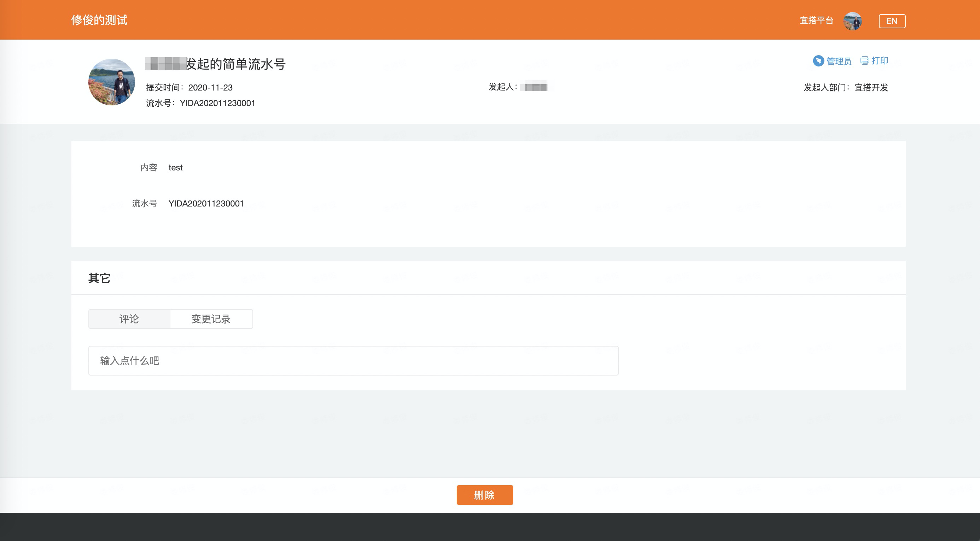Screen dimensions: 980x541
Task: Click the printer icon beside 打印
Action: [864, 60]
